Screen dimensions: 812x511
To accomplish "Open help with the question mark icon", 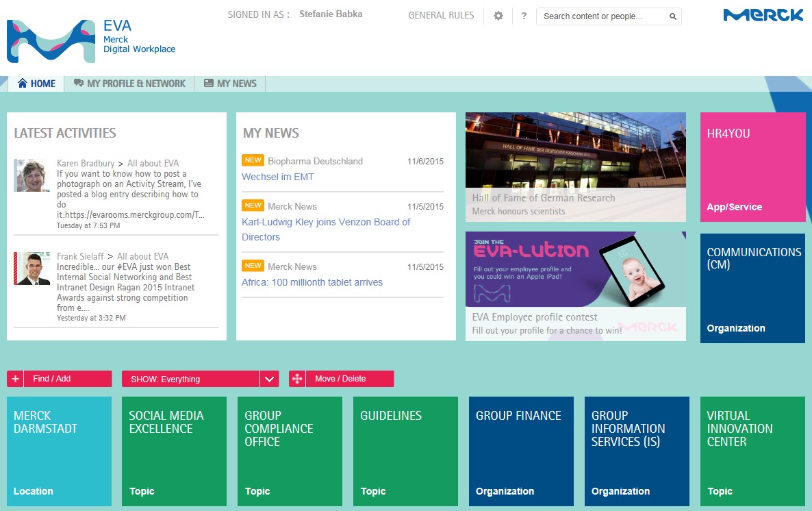I will tap(524, 16).
